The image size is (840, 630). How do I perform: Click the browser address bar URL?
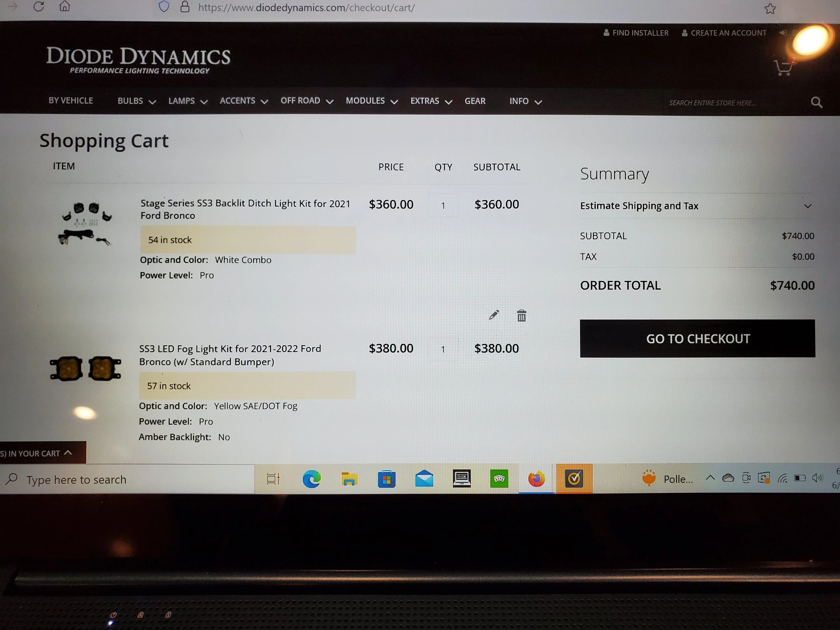click(306, 8)
